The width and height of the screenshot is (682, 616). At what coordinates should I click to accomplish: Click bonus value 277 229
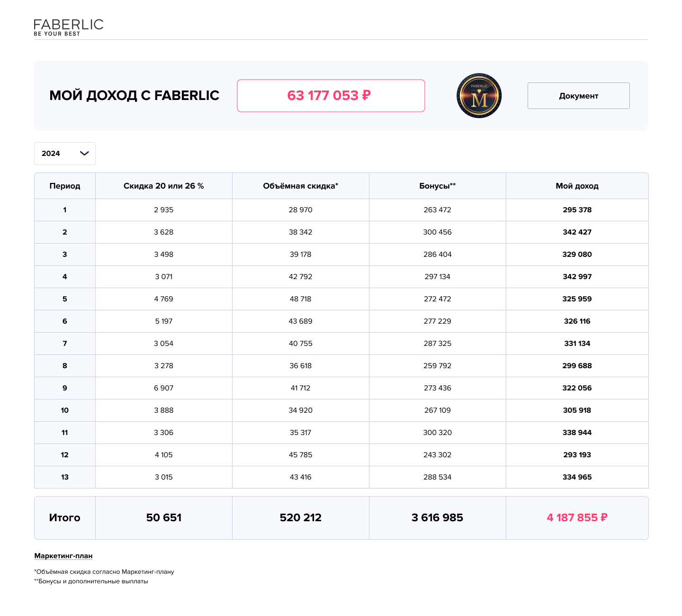[x=438, y=321]
